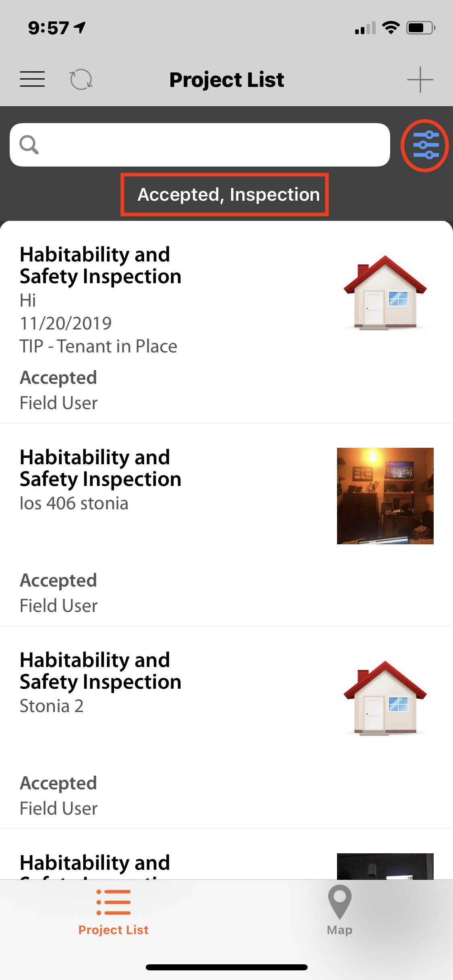Open the hamburger menu
Viewport: 453px width, 980px height.
32,79
